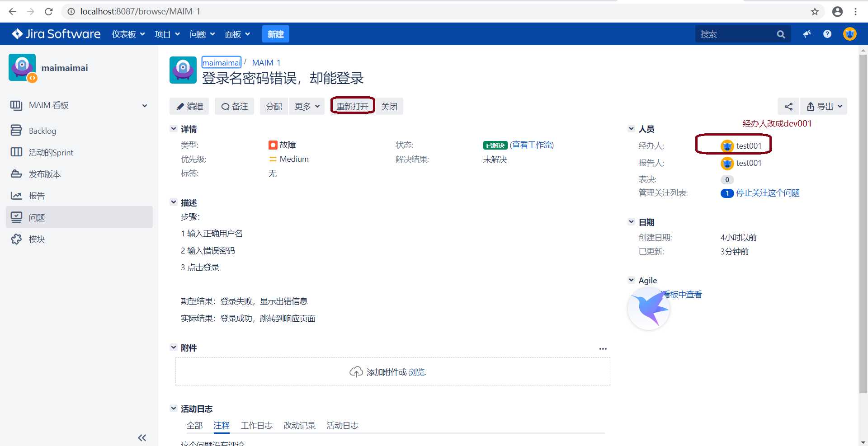
Task: Click the 分配 assign button
Action: (x=274, y=106)
